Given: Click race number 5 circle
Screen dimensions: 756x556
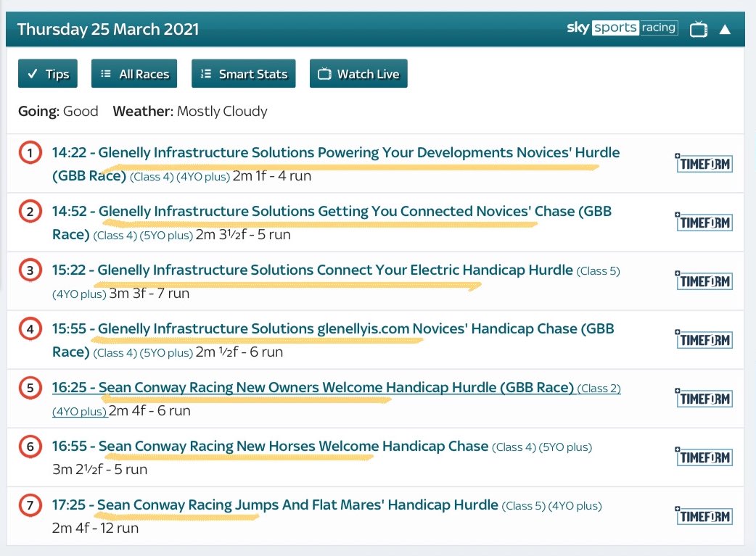Looking at the screenshot, I should click(30, 388).
